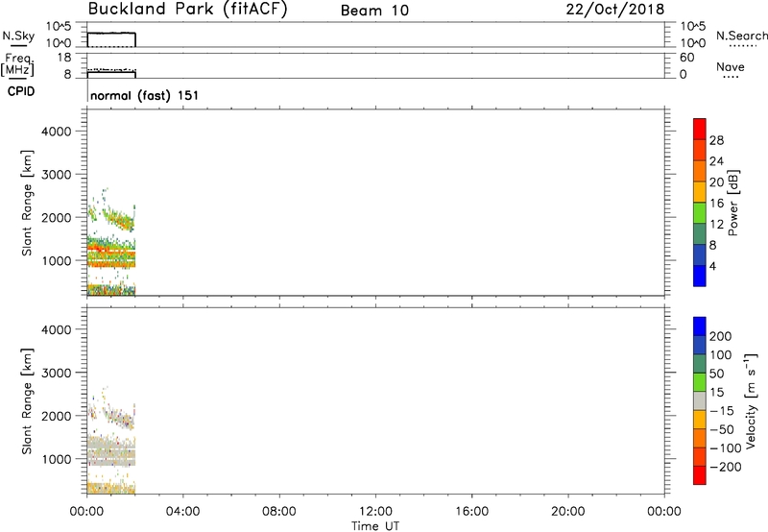768x532 pixels.
Task: Click the velocity colorbar '-200' value
Action: click(x=726, y=467)
